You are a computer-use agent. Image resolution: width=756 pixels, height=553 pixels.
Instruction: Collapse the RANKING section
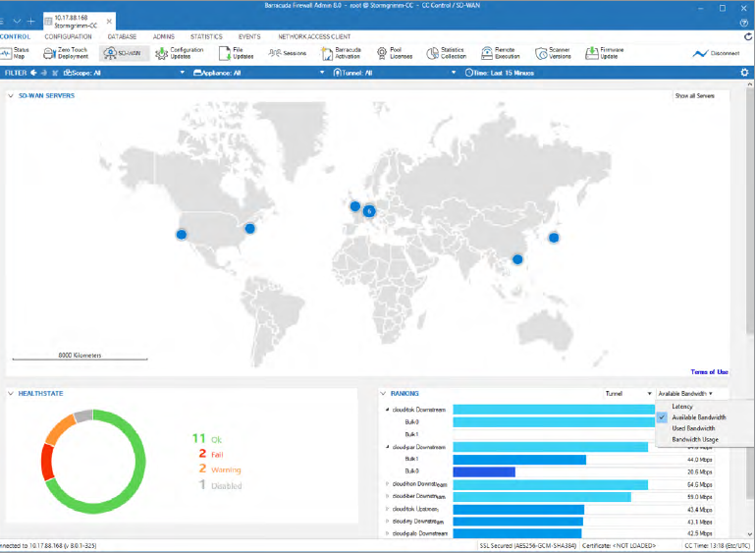click(383, 394)
